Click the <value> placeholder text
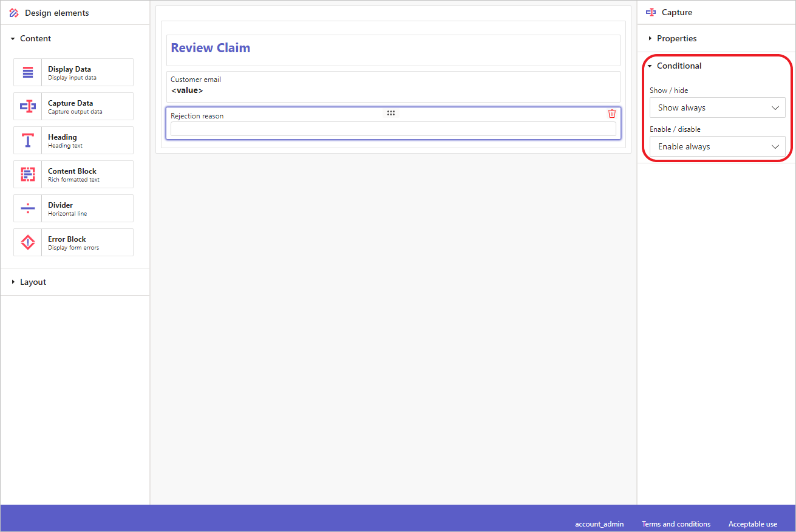796x532 pixels. (x=187, y=90)
